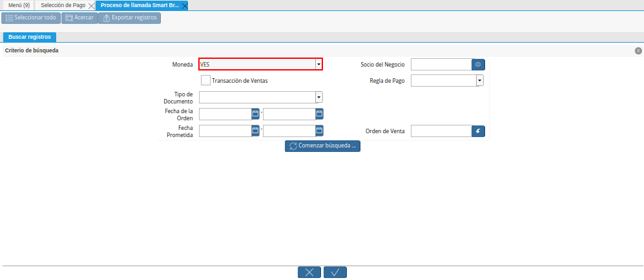Open Orden de Venta lookup icon
The image size is (644, 280).
pyautogui.click(x=478, y=131)
